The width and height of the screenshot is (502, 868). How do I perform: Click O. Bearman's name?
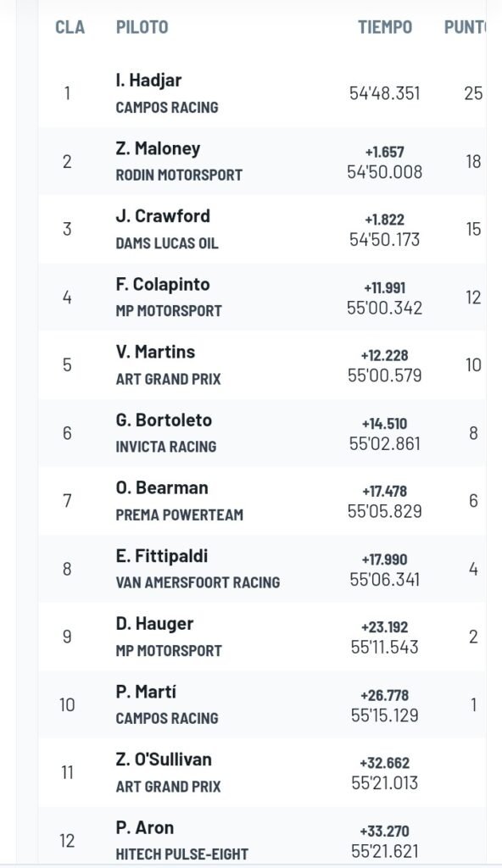pyautogui.click(x=162, y=487)
